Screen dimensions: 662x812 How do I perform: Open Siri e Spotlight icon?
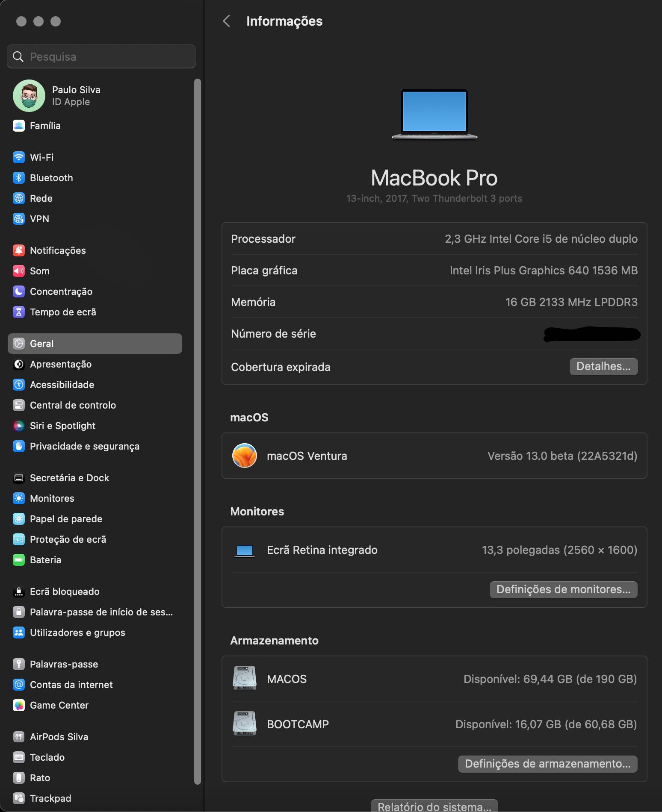tap(19, 426)
